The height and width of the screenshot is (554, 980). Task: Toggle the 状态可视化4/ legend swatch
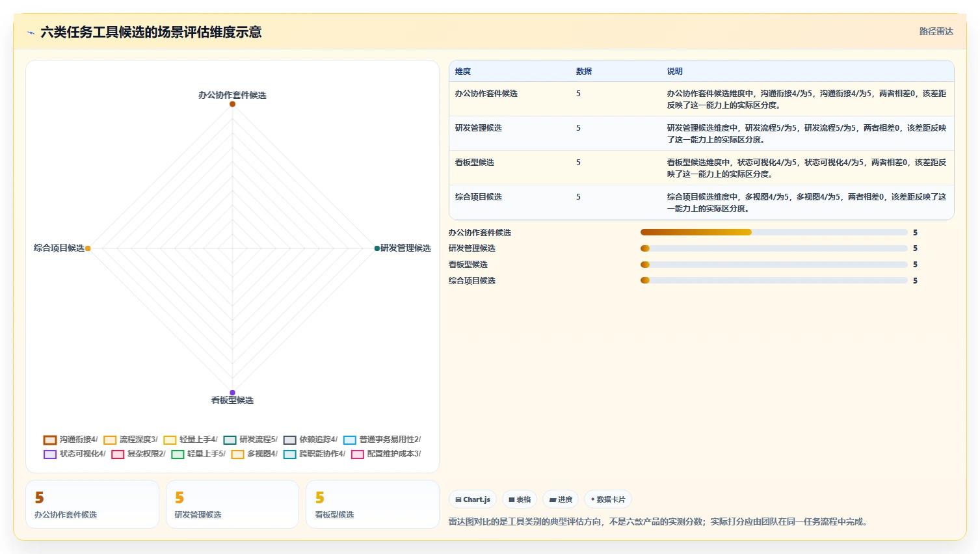[50, 455]
